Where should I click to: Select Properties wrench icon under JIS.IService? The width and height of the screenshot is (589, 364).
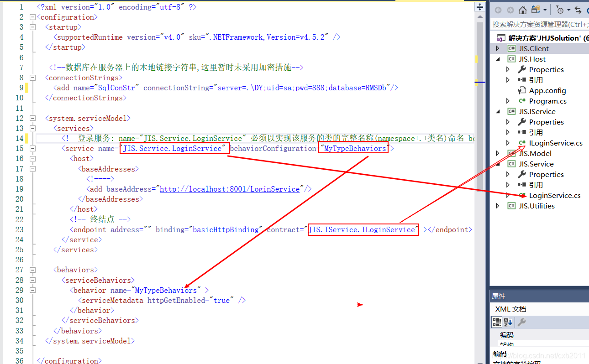pyautogui.click(x=521, y=122)
